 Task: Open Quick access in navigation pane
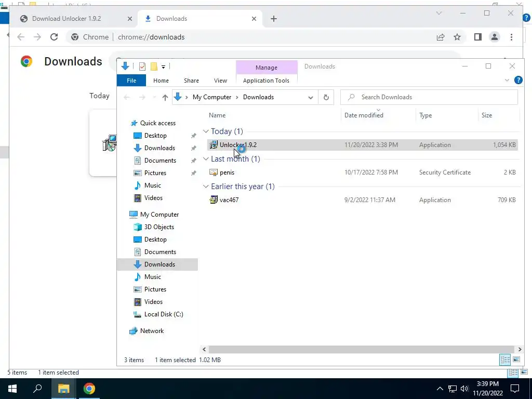click(158, 123)
